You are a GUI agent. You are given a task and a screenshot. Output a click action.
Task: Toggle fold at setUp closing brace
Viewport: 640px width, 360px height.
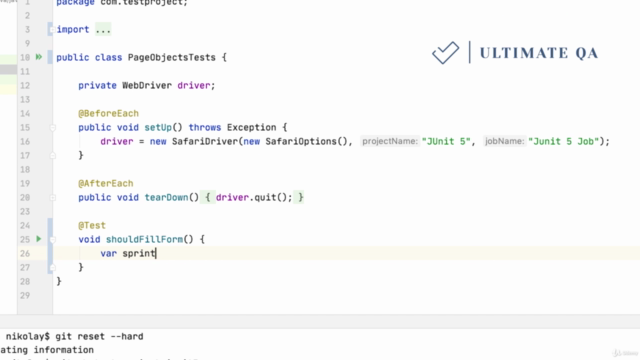click(x=53, y=156)
